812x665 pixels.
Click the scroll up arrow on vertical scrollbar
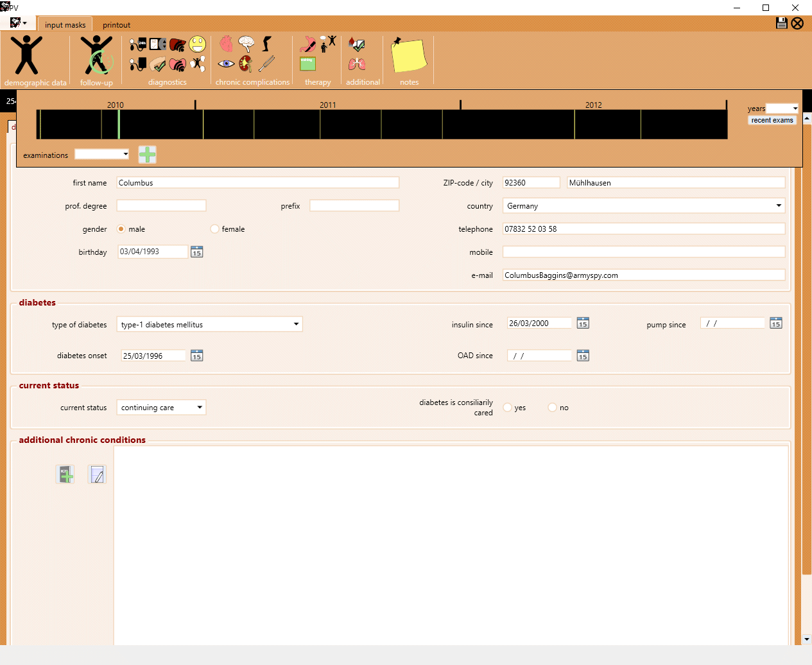tap(807, 119)
